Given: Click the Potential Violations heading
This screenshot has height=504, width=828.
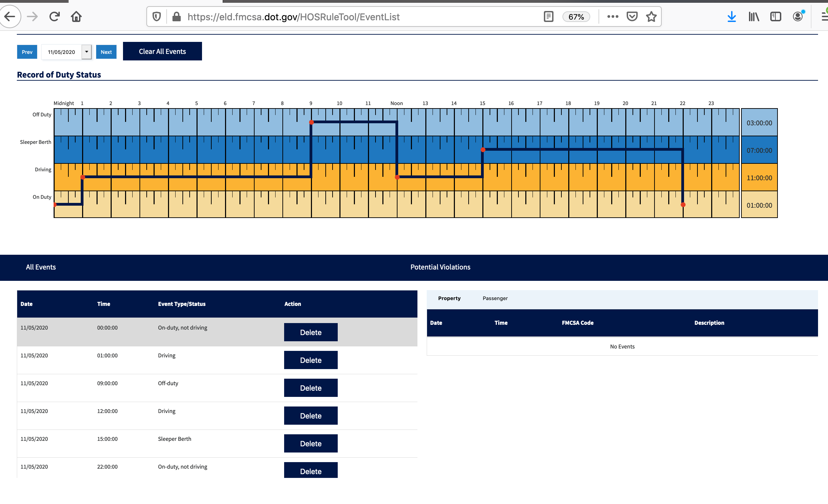Looking at the screenshot, I should coord(440,267).
